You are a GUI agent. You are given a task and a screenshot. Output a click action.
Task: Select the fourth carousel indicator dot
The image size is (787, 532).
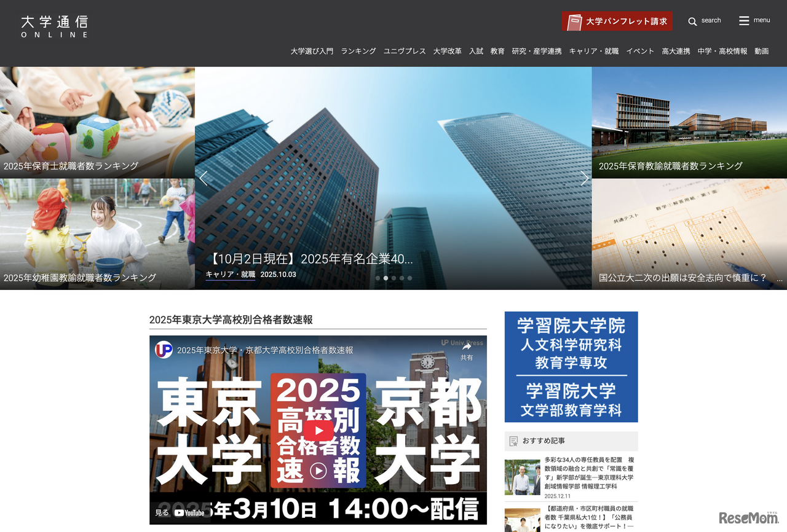(401, 278)
